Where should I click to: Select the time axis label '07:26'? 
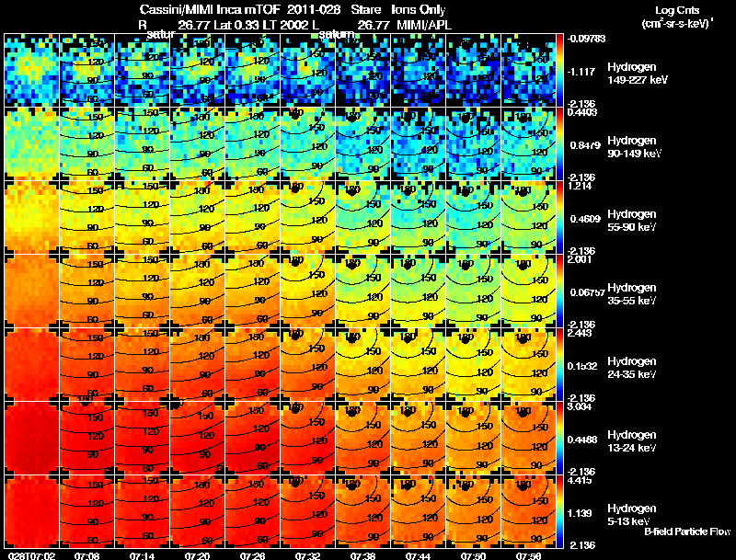point(252,555)
